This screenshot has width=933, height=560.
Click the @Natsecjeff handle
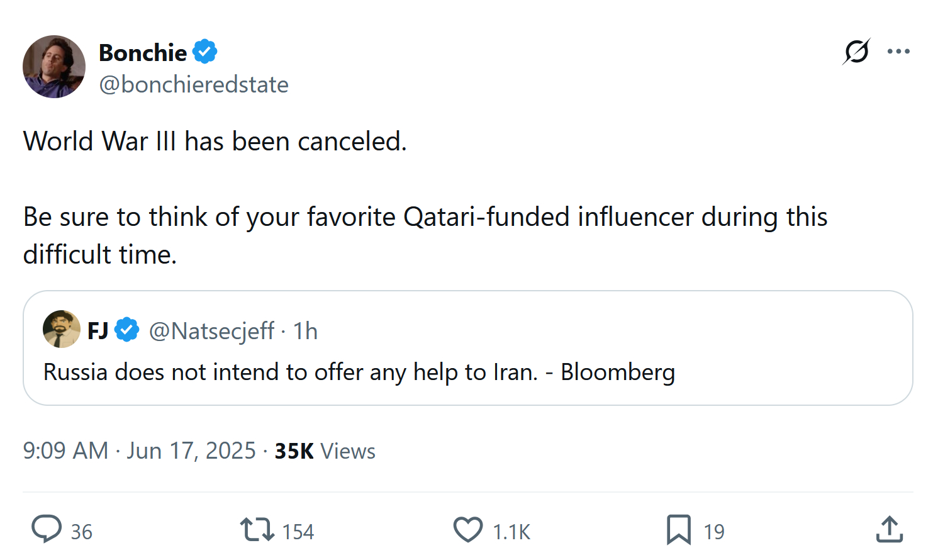coord(211,331)
